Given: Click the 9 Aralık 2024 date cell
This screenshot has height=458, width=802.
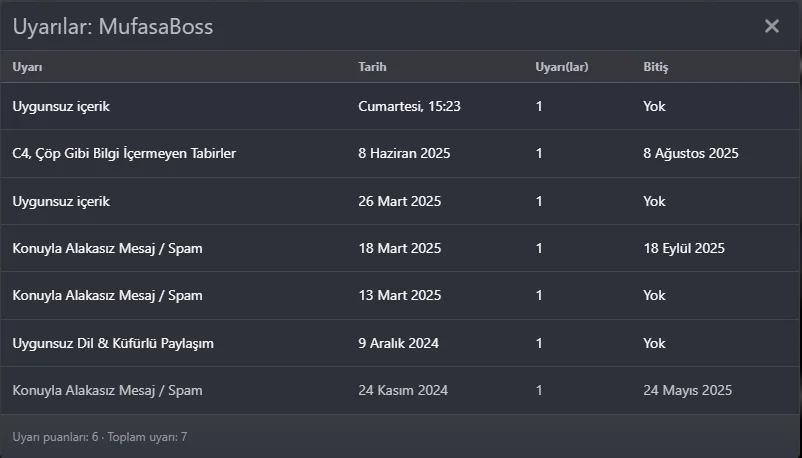Looking at the screenshot, I should 398,343.
